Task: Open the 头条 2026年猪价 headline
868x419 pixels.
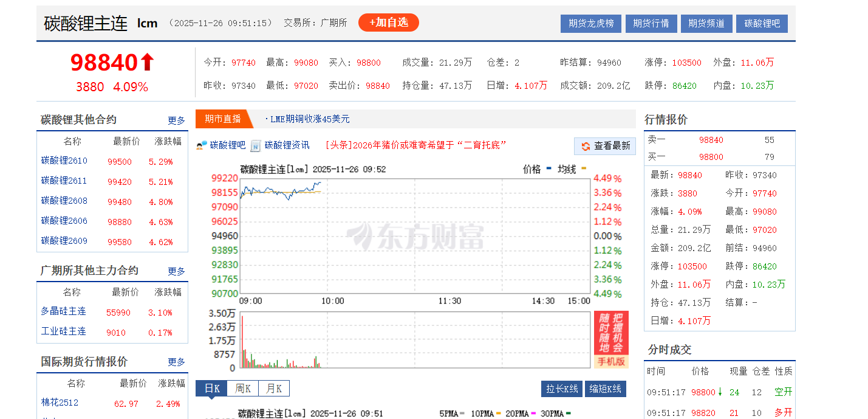Action: [x=416, y=145]
